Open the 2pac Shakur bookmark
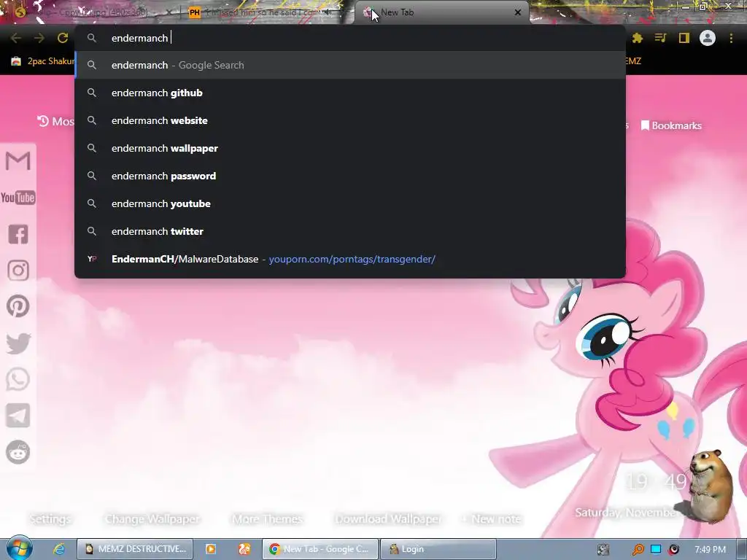Screen dimensions: 747x560 pyautogui.click(x=43, y=61)
